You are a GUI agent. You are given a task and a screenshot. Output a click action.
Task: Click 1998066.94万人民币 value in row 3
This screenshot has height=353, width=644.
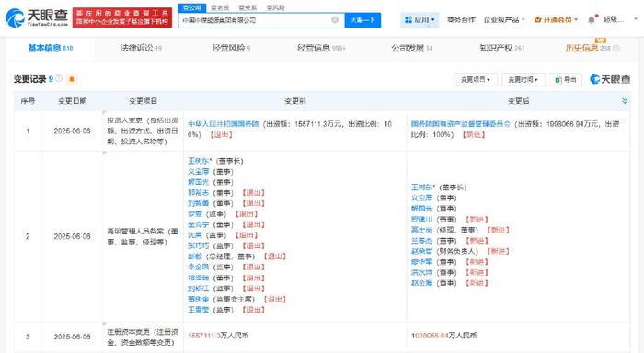(443, 336)
